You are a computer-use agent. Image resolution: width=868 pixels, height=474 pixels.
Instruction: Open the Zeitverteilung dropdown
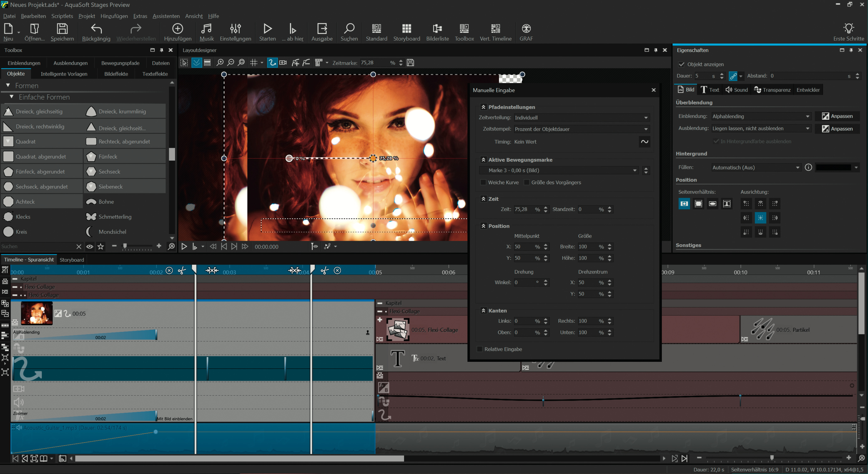pyautogui.click(x=581, y=117)
